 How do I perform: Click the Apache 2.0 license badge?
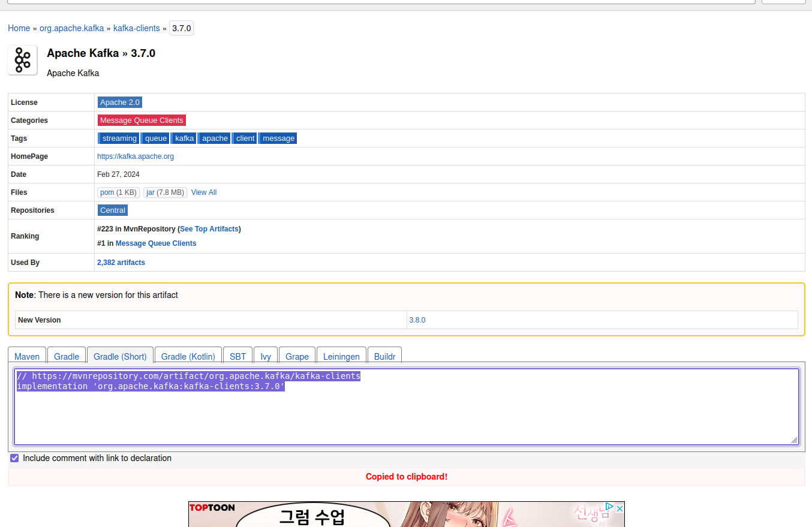[x=120, y=102]
